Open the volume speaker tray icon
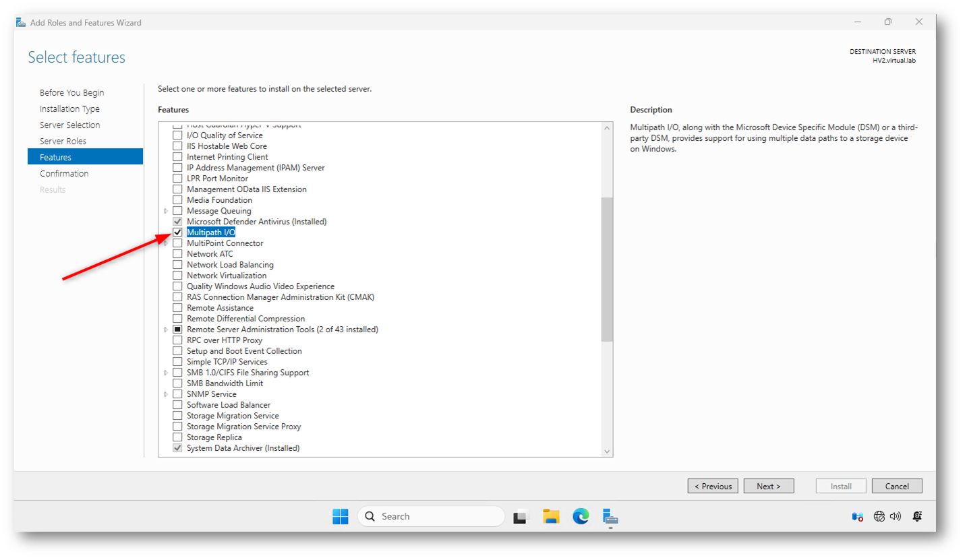Image resolution: width=965 pixels, height=560 pixels. coord(896,516)
